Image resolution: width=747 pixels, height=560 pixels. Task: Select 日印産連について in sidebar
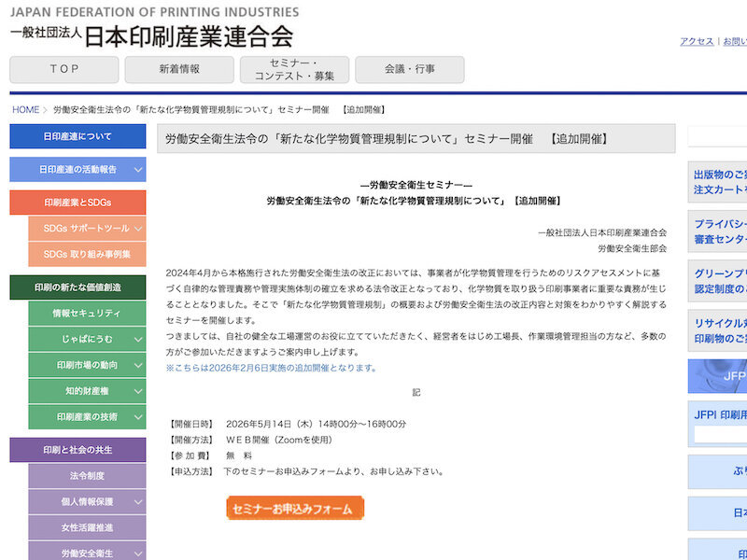pyautogui.click(x=78, y=136)
